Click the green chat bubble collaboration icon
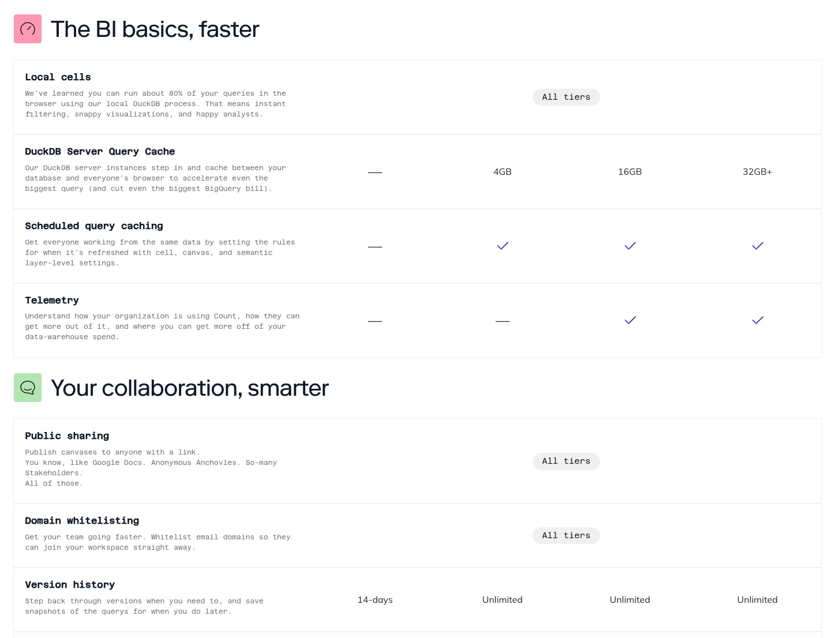This screenshot has height=638, width=840. pyautogui.click(x=28, y=388)
